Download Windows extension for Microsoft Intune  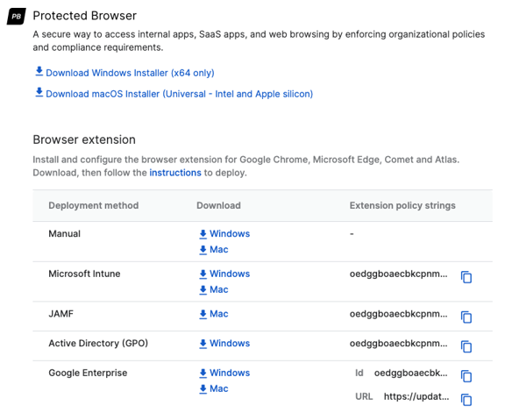[x=224, y=274]
